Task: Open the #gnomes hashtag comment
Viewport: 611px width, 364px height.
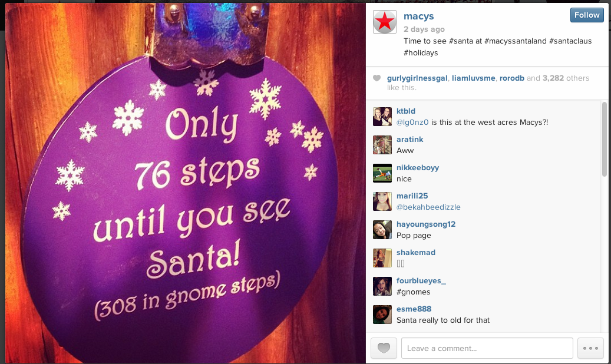Action: [x=414, y=292]
